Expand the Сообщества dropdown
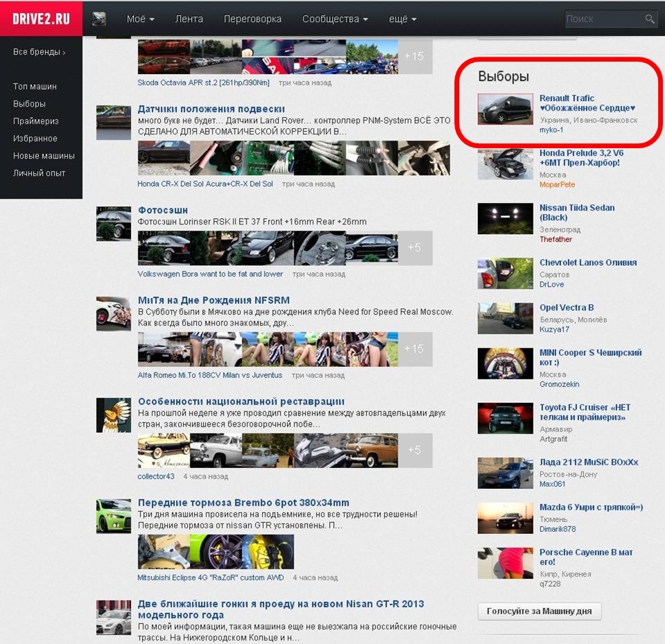Viewport: 665px width, 644px height. point(335,19)
